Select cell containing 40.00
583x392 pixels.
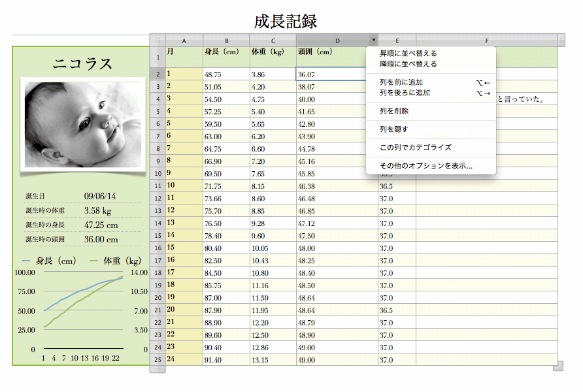pos(331,99)
